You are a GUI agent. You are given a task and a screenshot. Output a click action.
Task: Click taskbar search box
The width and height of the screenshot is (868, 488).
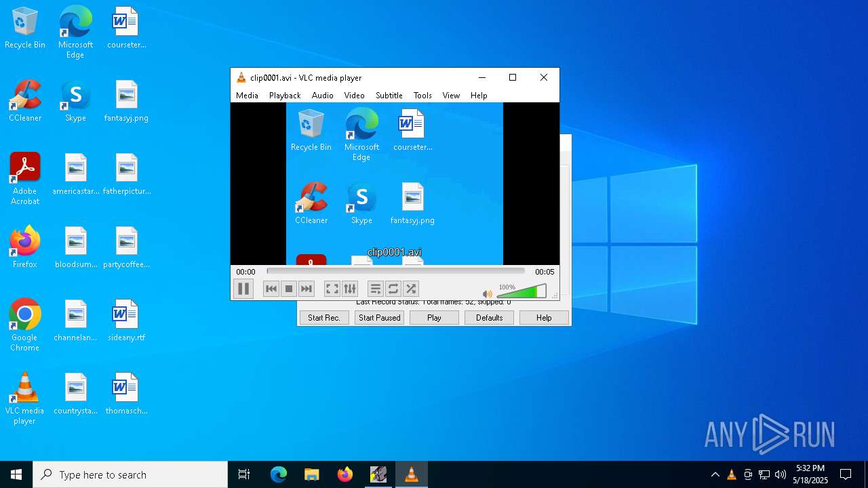pyautogui.click(x=130, y=474)
